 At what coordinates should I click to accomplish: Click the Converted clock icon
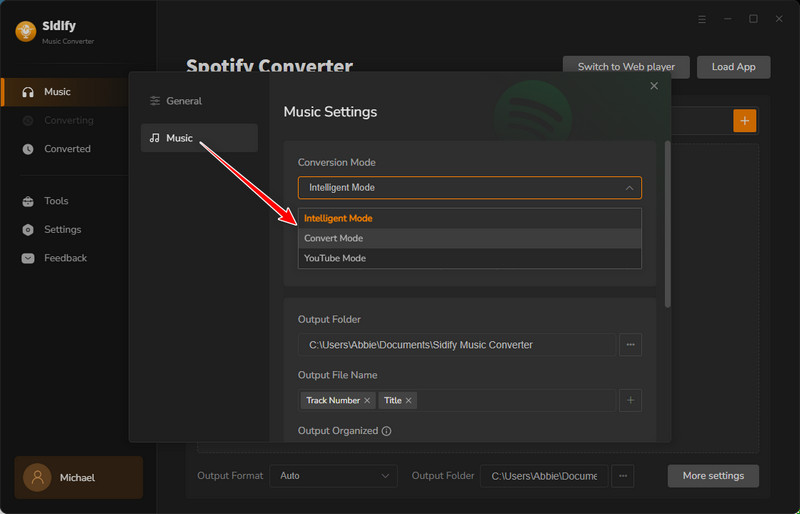pos(28,149)
